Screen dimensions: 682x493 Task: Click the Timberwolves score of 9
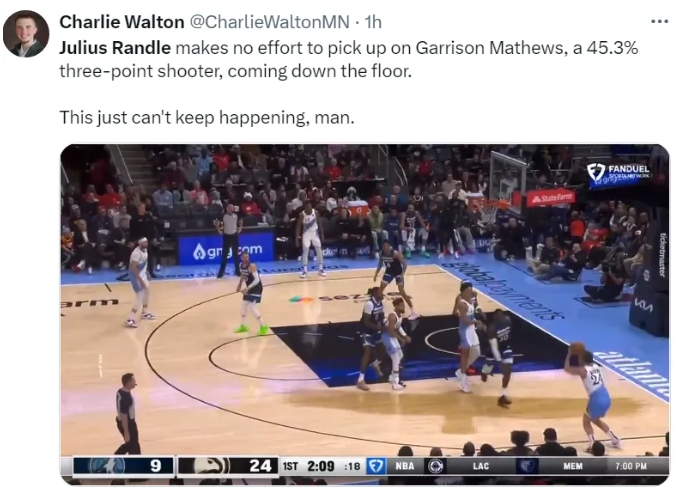[155, 466]
